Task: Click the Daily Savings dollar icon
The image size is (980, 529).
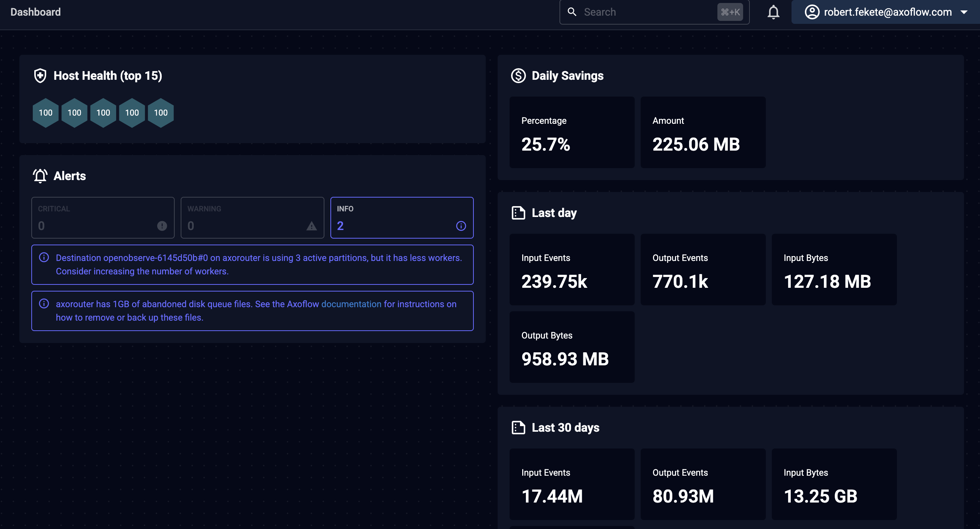Action: (x=518, y=76)
